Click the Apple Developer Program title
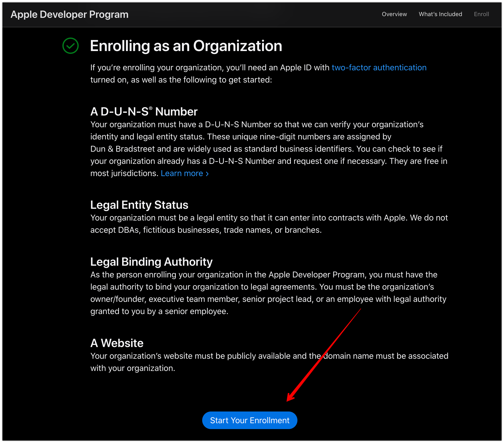 (70, 14)
